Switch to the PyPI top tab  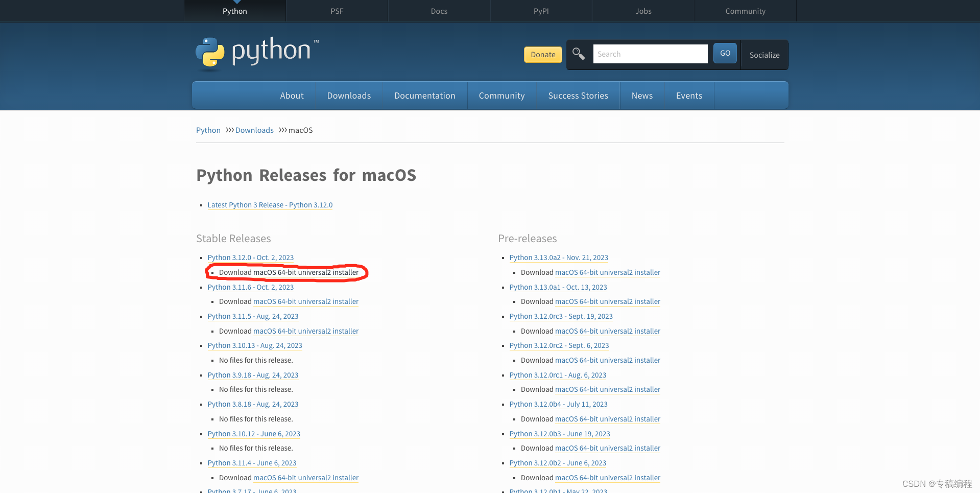click(541, 11)
